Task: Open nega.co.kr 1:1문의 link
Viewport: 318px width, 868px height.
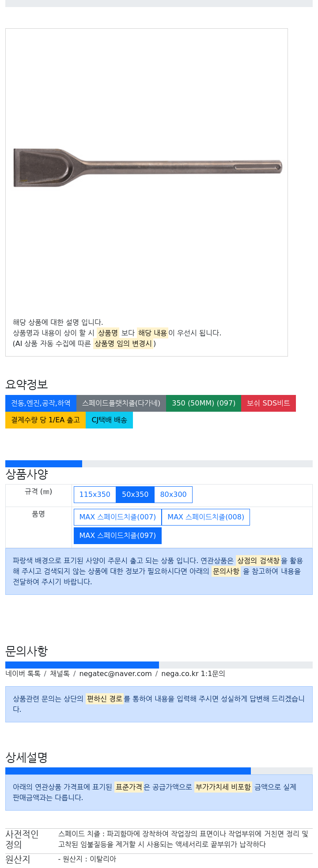Action: (193, 673)
